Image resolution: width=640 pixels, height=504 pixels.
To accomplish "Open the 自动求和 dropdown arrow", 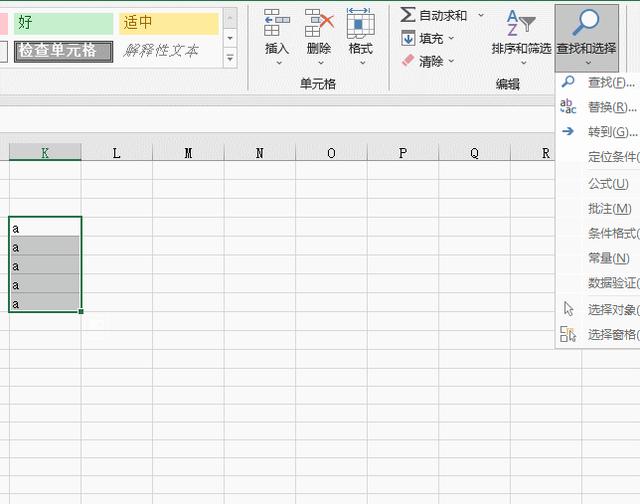I will tap(481, 15).
